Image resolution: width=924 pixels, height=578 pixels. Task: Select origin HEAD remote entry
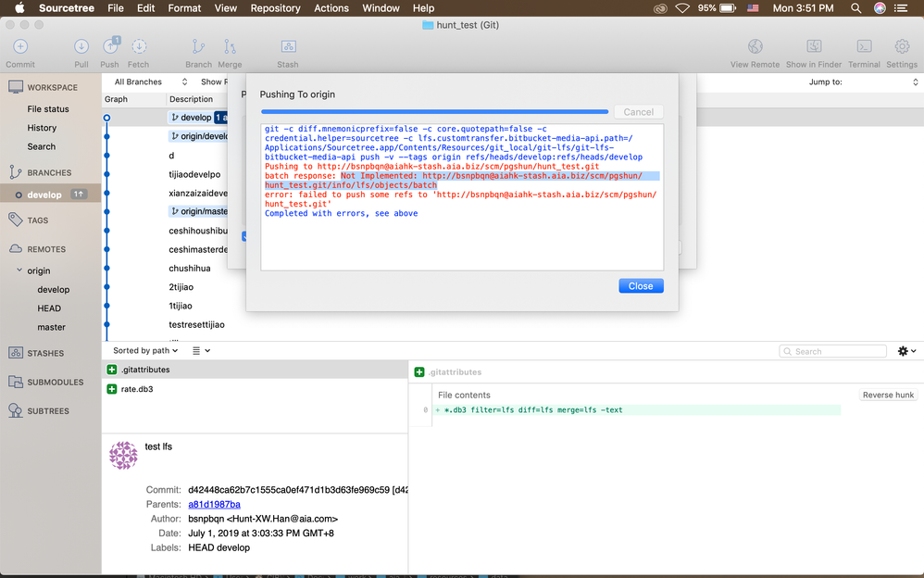pos(49,308)
